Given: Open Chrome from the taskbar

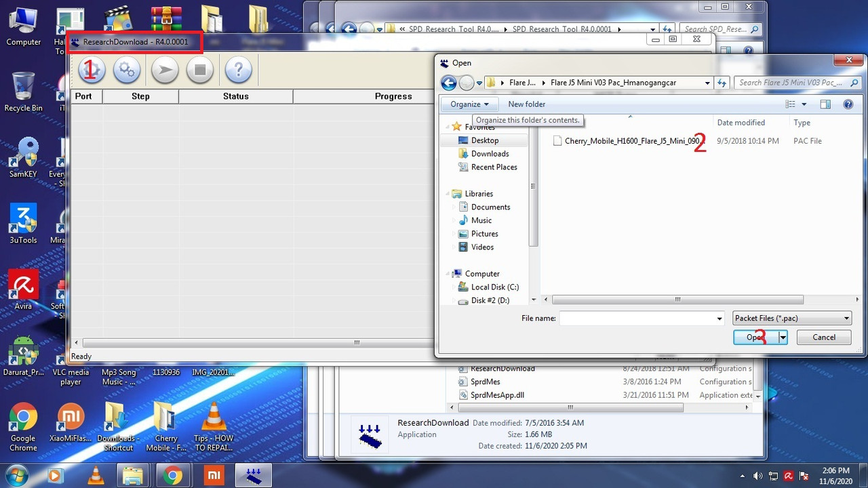Looking at the screenshot, I should 172,475.
